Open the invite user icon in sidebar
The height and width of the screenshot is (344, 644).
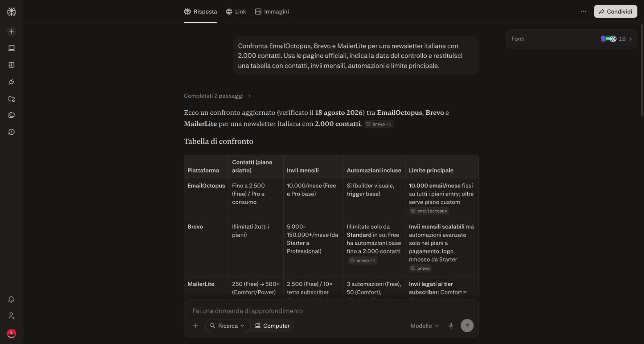tap(11, 316)
